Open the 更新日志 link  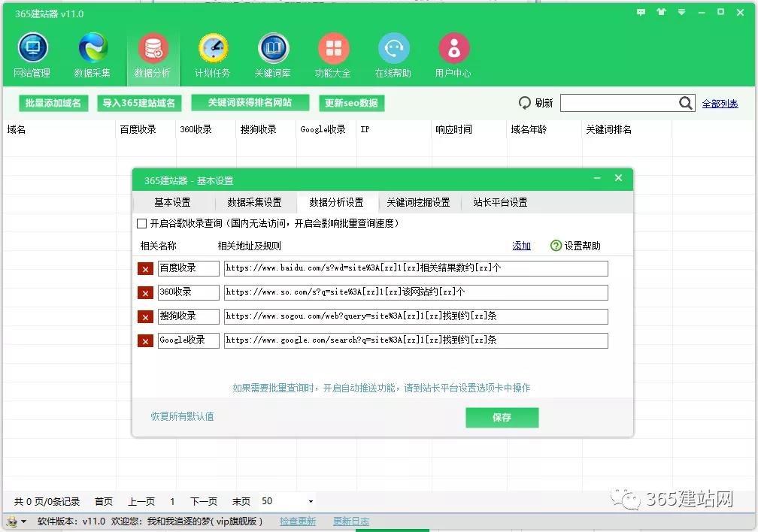[x=351, y=521]
